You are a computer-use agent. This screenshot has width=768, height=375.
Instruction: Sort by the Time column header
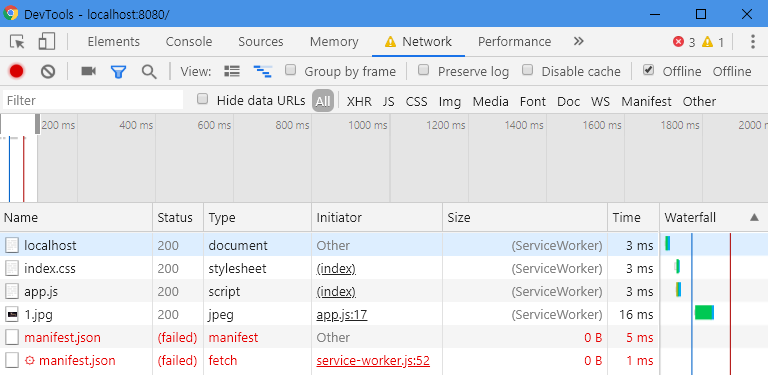[x=633, y=217]
